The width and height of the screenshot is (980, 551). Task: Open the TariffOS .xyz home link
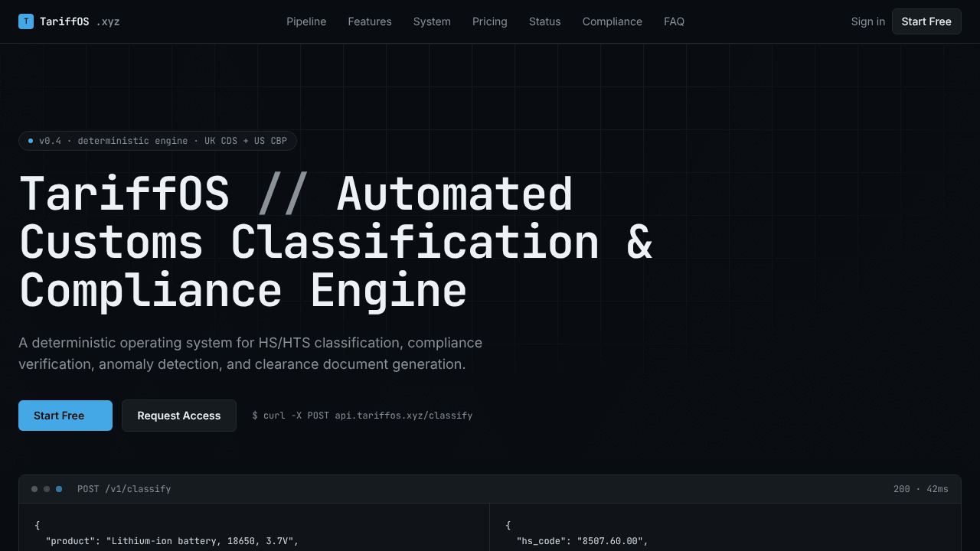coord(69,21)
